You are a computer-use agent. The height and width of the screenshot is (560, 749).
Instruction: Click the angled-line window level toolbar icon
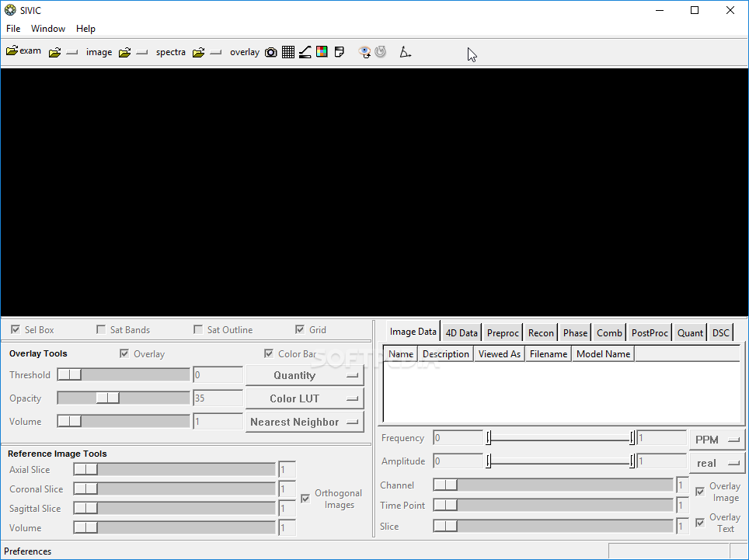pos(305,52)
